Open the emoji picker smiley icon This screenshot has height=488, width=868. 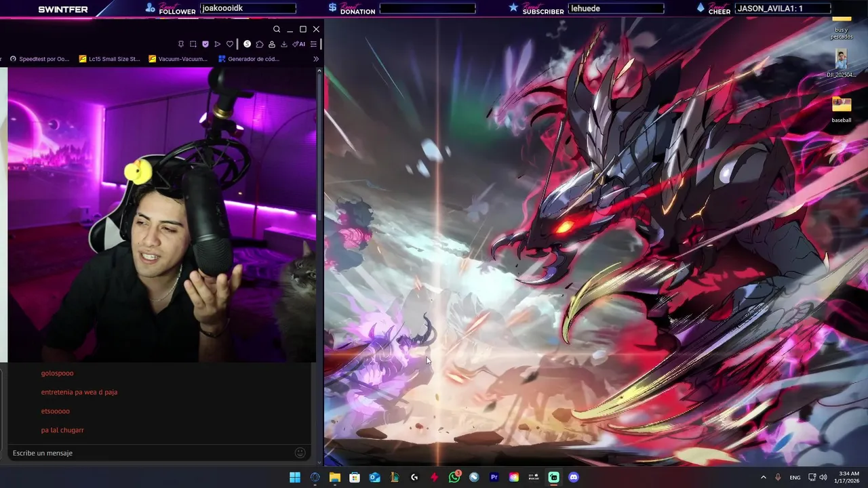300,453
